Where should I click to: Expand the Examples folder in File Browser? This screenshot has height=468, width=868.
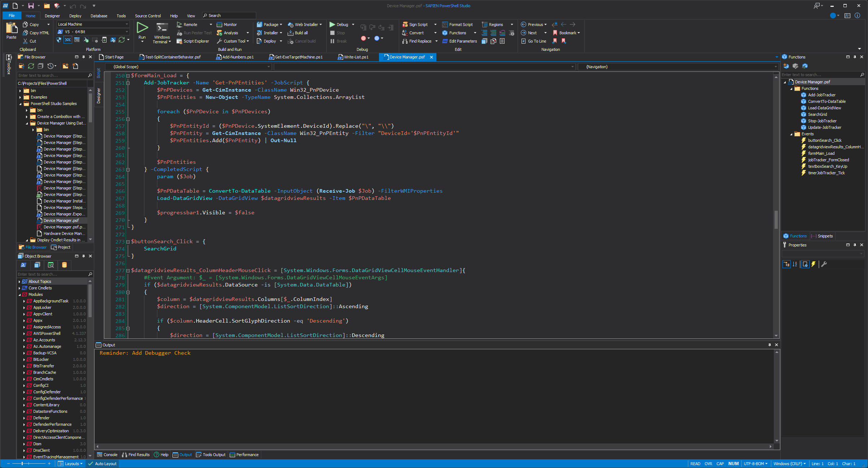tap(20, 97)
